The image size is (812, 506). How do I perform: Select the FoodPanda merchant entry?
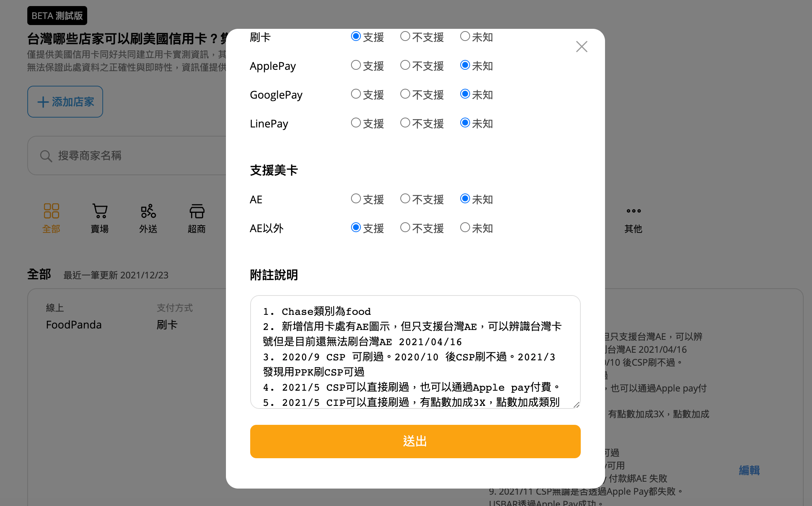(x=74, y=325)
